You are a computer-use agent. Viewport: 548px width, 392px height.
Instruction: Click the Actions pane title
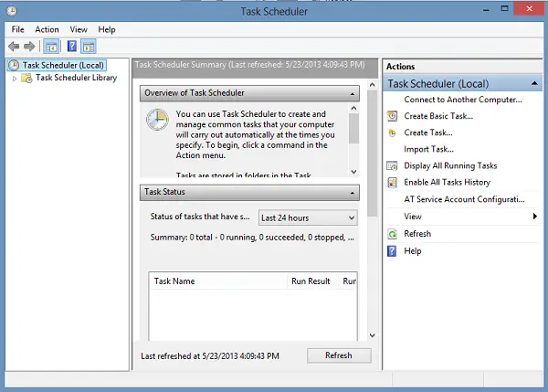pos(401,67)
